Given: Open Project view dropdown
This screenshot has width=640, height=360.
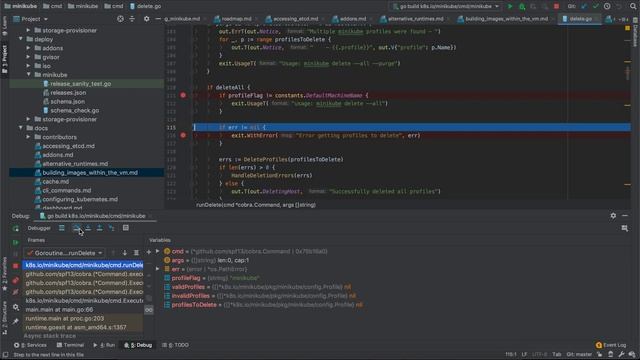Looking at the screenshot, I should pos(31,19).
